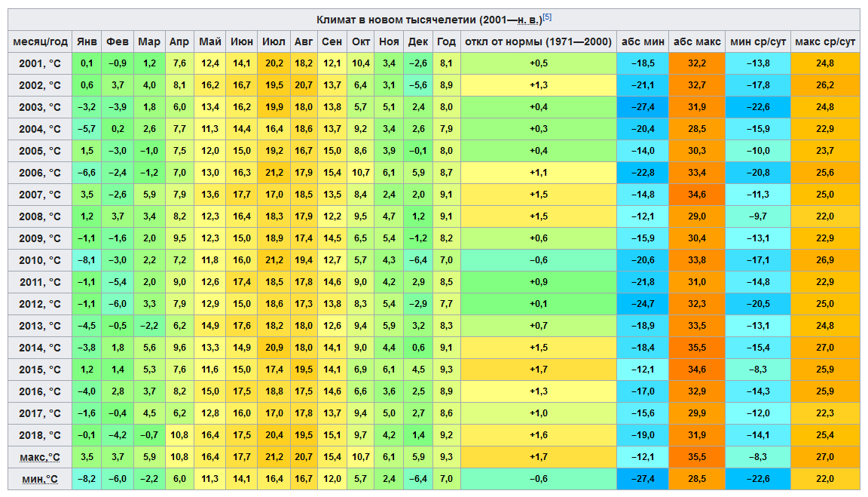Click orange 35,5 cell in 2014 row
The width and height of the screenshot is (868, 497).
click(697, 348)
